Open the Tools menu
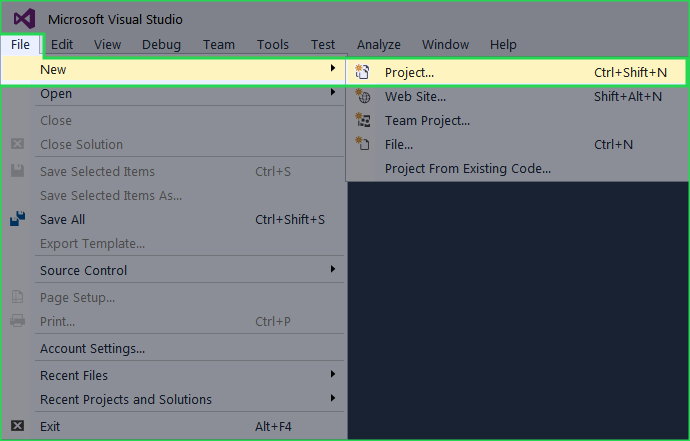690x441 pixels. coord(273,44)
